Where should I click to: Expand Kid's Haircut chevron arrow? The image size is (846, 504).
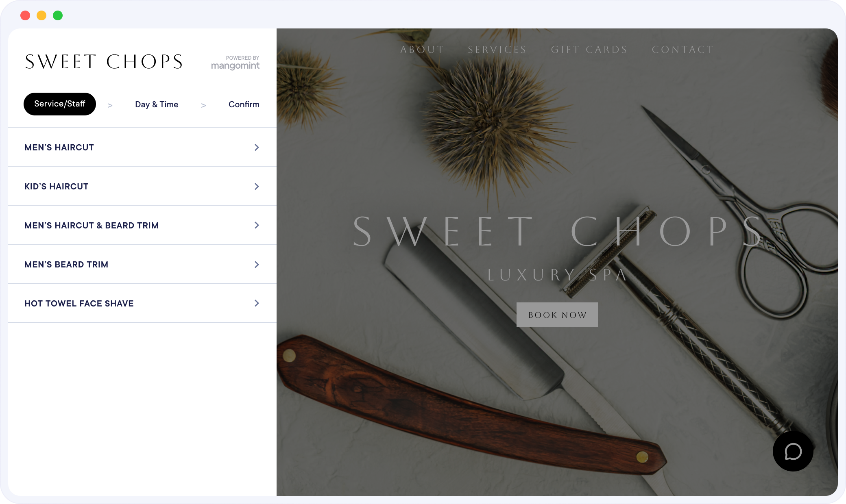pyautogui.click(x=257, y=186)
